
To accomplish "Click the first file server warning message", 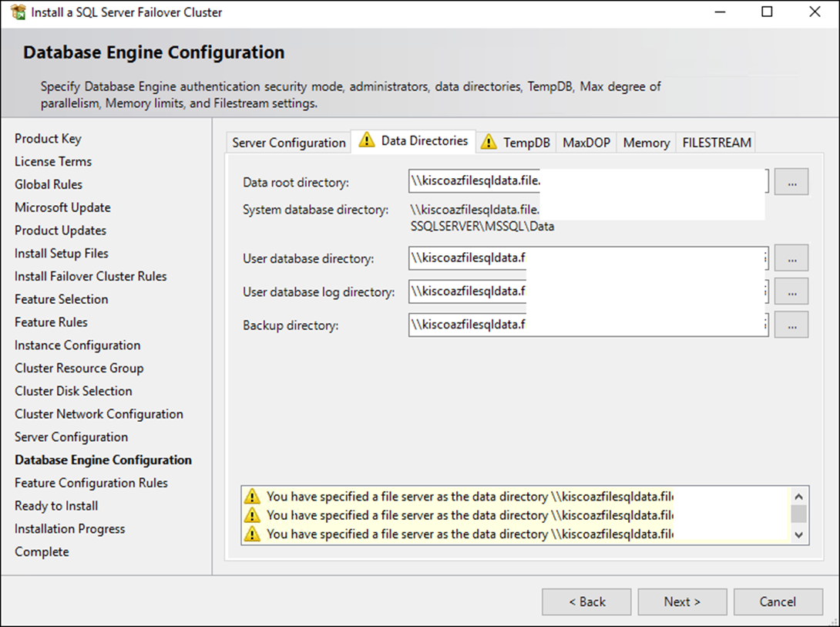I will point(470,496).
